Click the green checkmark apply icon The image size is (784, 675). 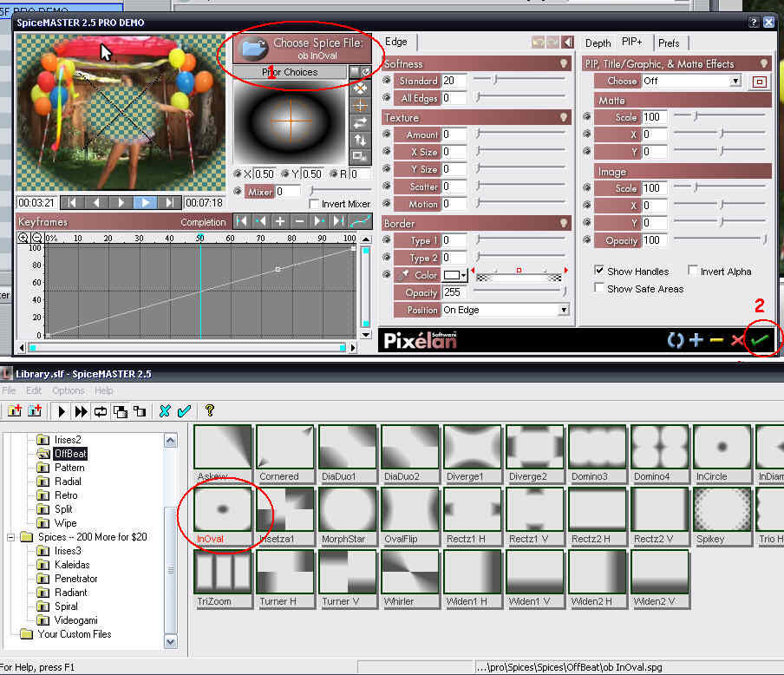pyautogui.click(x=760, y=340)
